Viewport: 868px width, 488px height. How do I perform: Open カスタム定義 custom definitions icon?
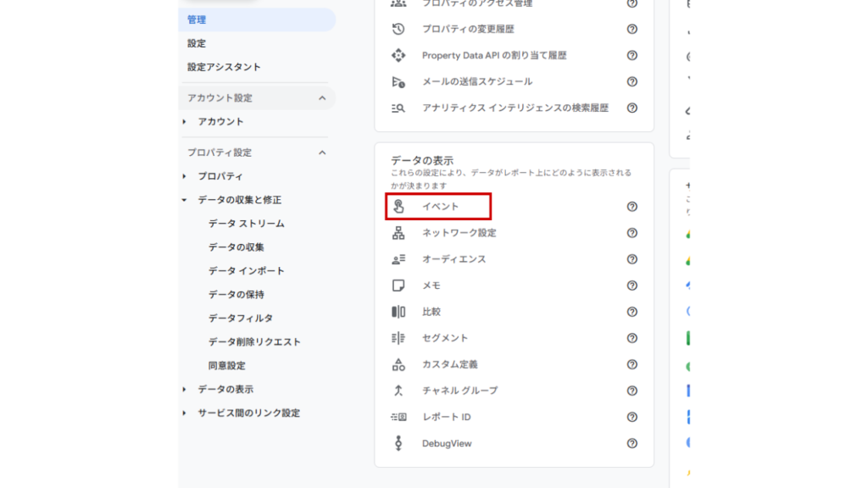coord(401,364)
